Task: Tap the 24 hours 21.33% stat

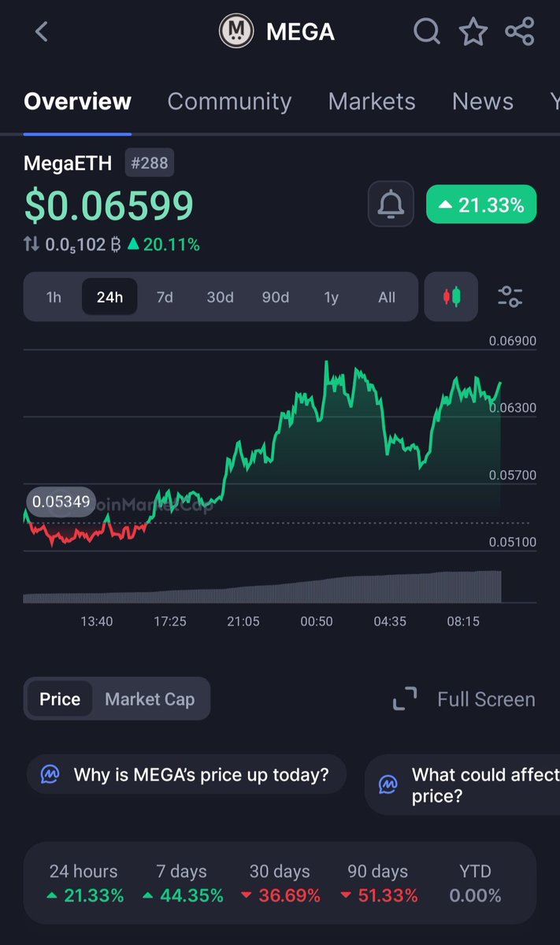Action: point(84,884)
